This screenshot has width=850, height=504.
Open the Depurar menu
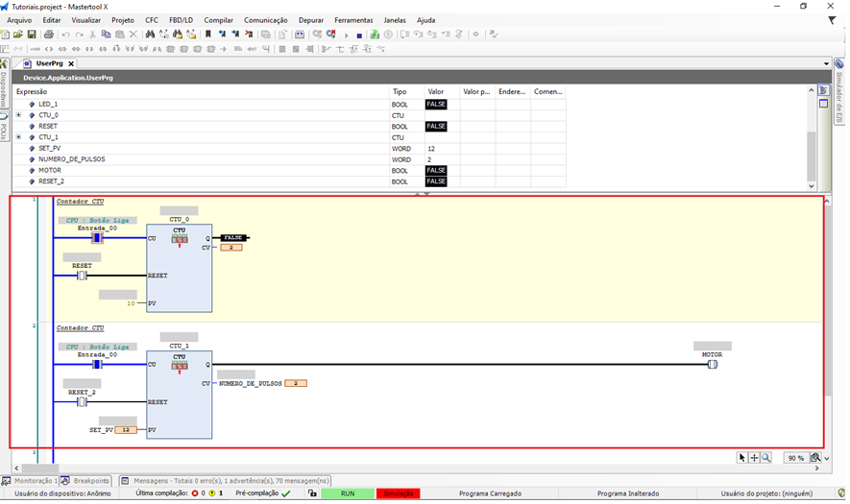pos(310,19)
